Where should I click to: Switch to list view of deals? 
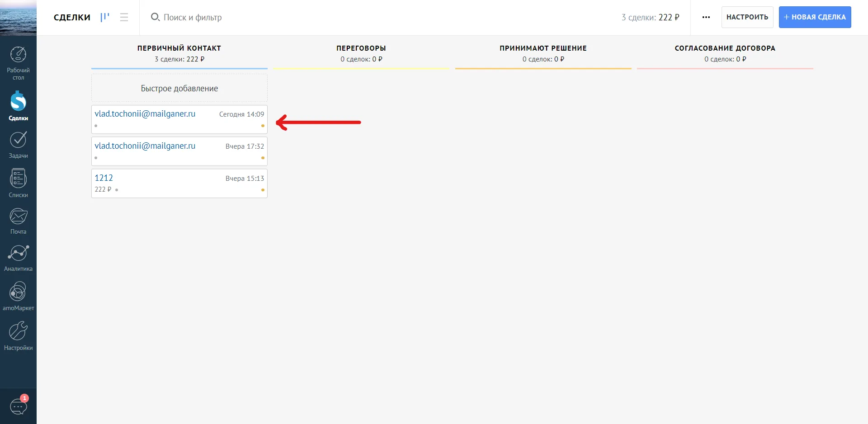(x=124, y=17)
